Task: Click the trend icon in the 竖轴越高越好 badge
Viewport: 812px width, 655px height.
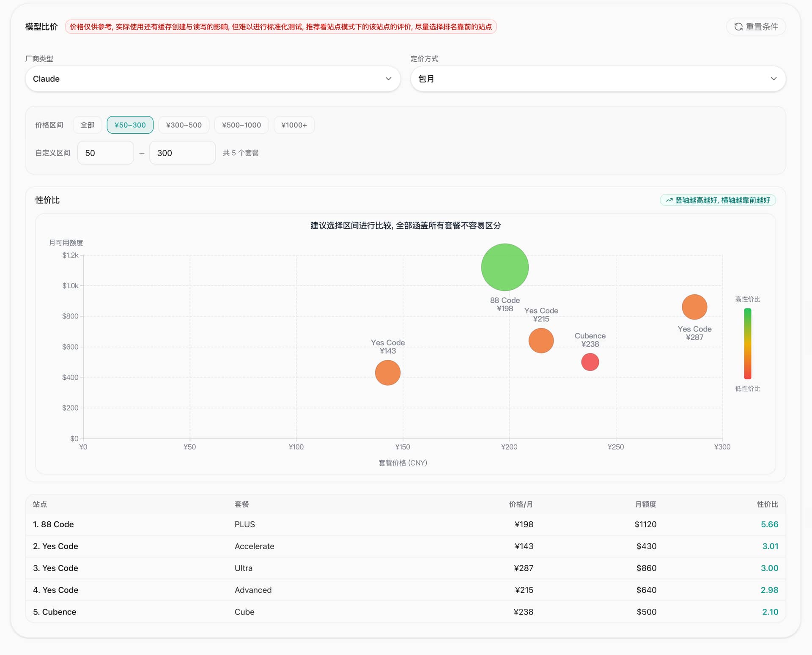Action: [669, 200]
